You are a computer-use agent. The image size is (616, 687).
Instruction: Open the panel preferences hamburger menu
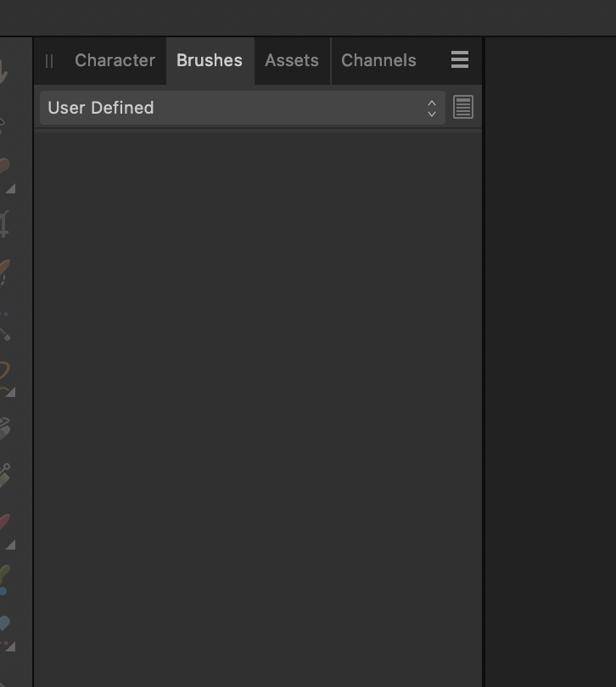point(460,59)
